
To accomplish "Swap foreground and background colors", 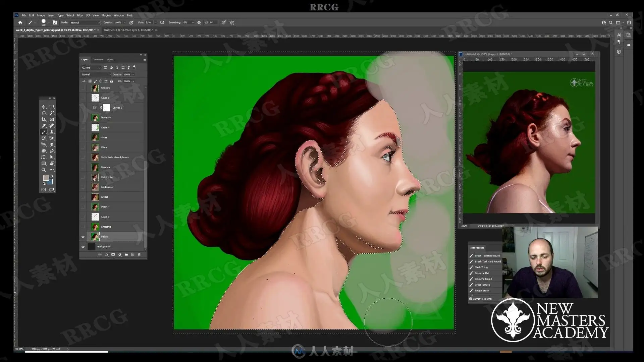I will pyautogui.click(x=52, y=176).
